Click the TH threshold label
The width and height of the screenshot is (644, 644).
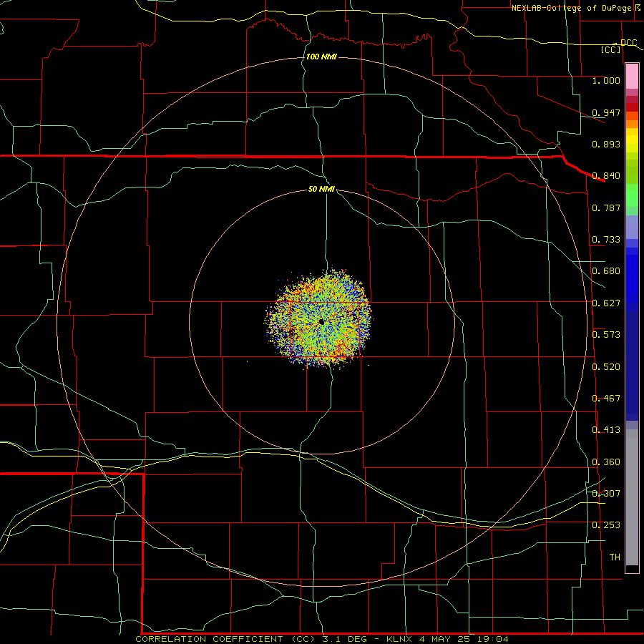click(x=615, y=557)
